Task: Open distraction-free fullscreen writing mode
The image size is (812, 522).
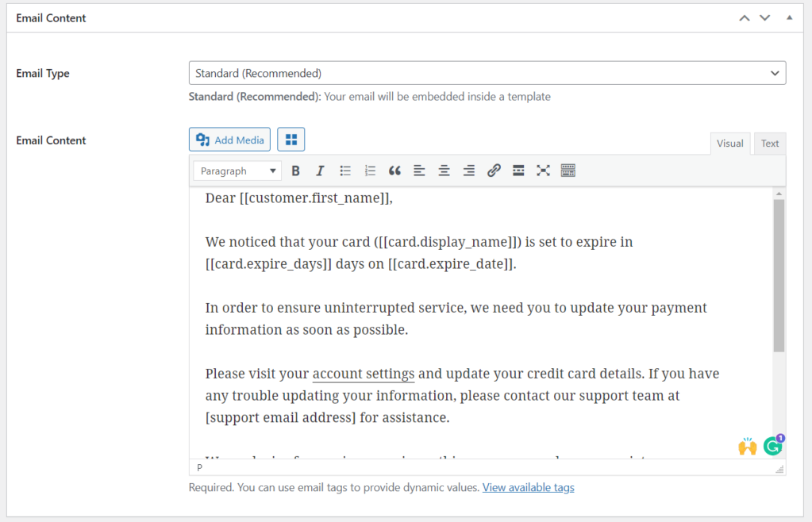Action: click(x=543, y=170)
